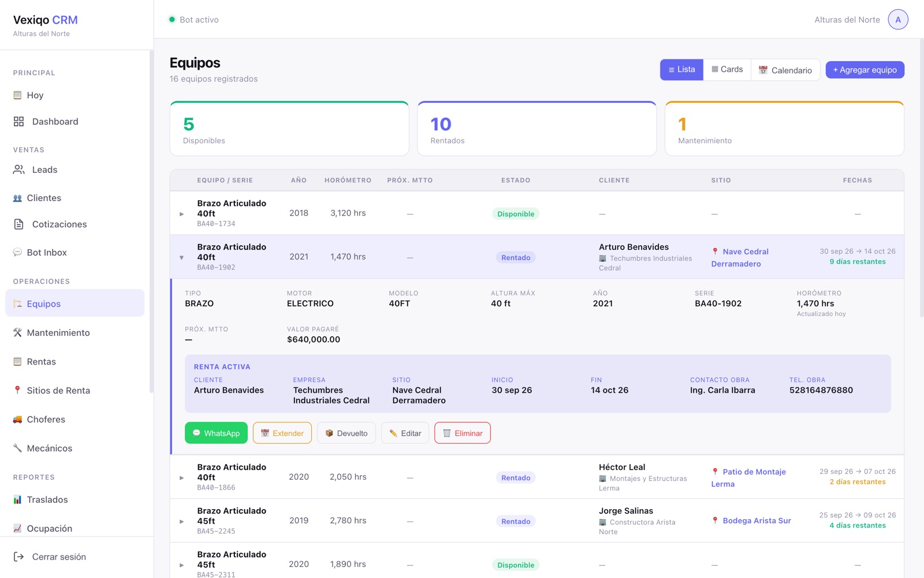Click the page vertical scrollbar

point(921,178)
